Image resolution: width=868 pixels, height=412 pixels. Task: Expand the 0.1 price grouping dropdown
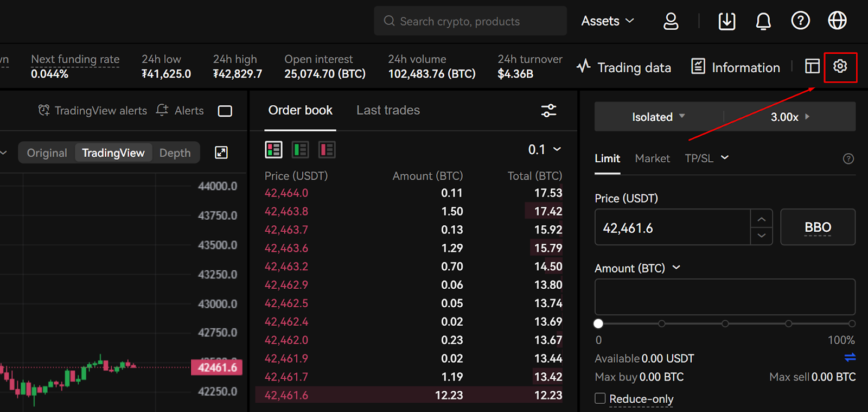(x=545, y=149)
